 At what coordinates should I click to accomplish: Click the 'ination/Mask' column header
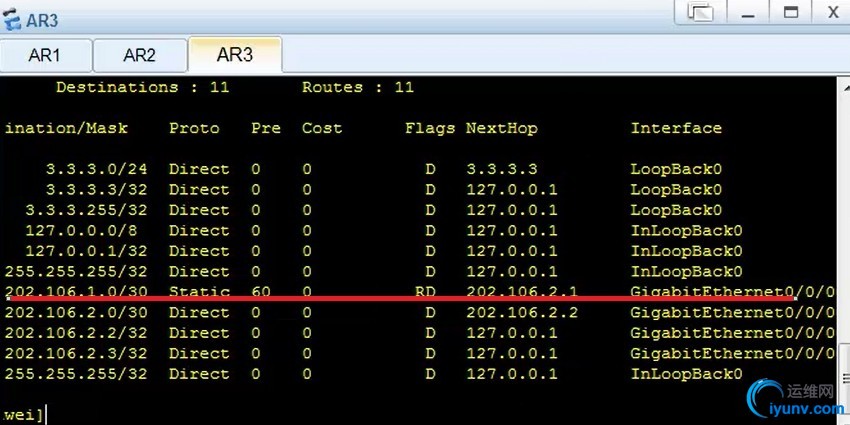point(66,128)
